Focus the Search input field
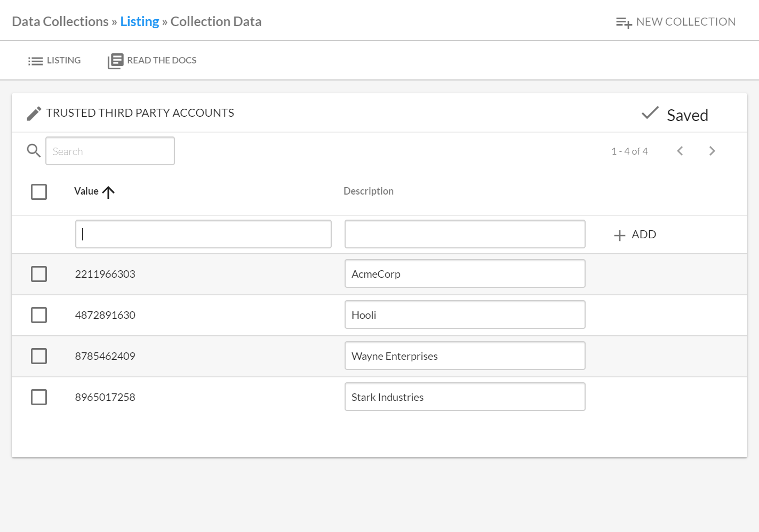 (x=110, y=151)
